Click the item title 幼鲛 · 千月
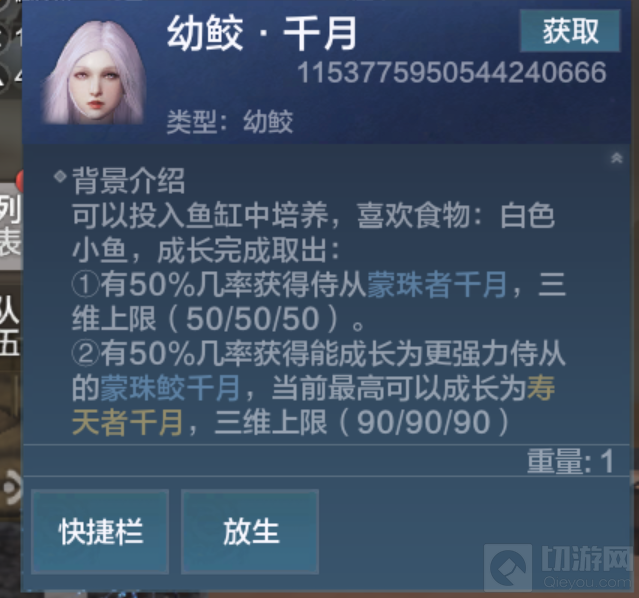Image resolution: width=639 pixels, height=598 pixels. (x=262, y=33)
